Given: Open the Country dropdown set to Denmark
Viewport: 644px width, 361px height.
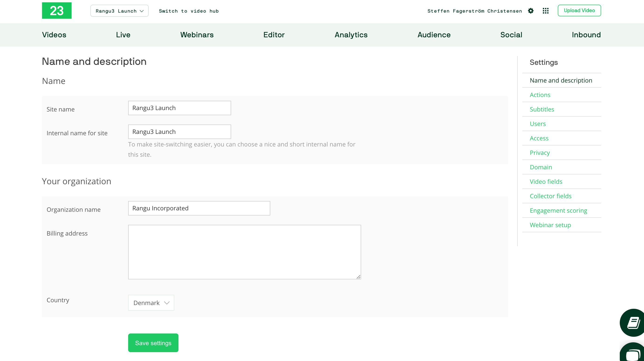Looking at the screenshot, I should click(x=151, y=303).
